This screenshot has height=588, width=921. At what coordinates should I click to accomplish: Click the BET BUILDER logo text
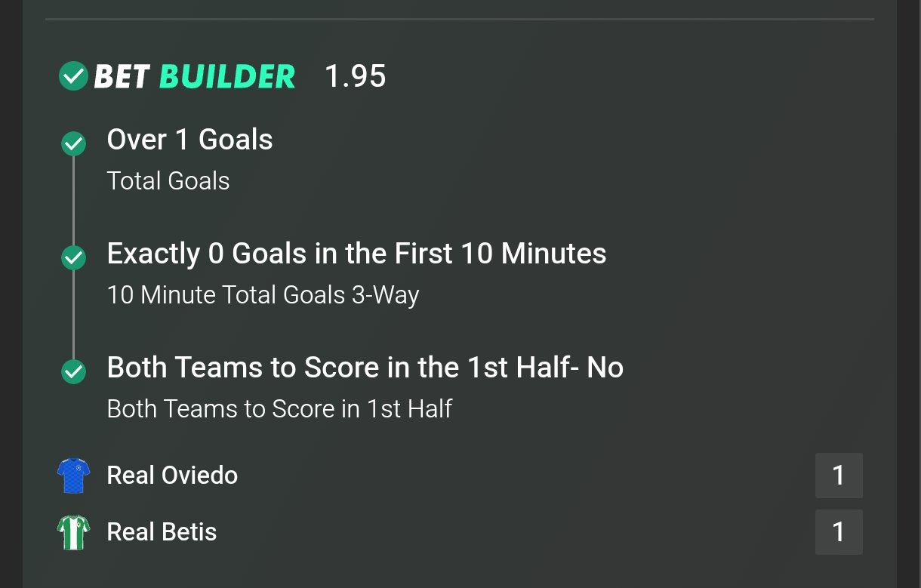(194, 76)
